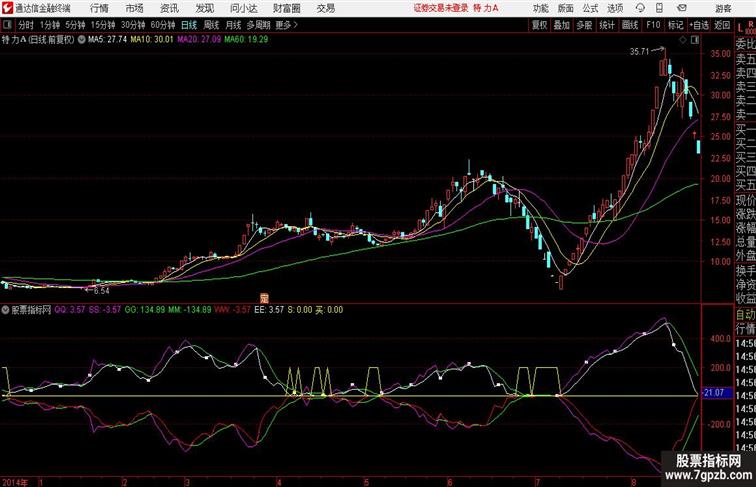Click the 启 marker icon below the chart
The height and width of the screenshot is (487, 756).
tap(264, 298)
